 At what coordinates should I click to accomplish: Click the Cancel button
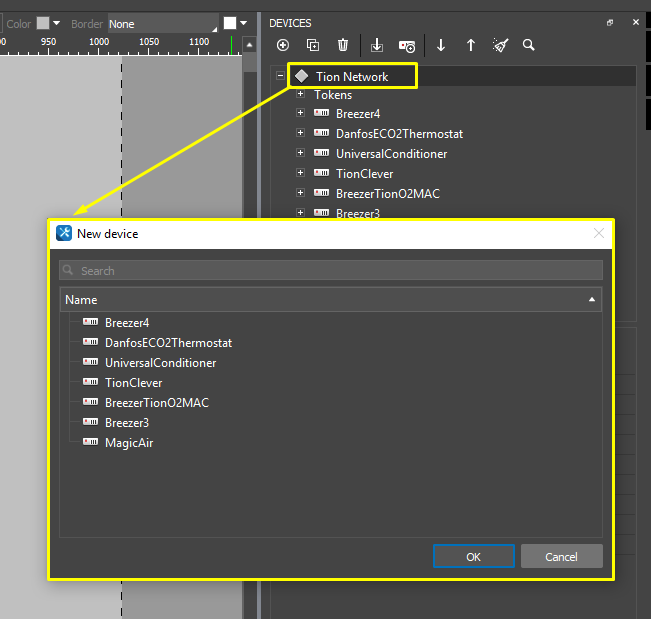tap(561, 556)
